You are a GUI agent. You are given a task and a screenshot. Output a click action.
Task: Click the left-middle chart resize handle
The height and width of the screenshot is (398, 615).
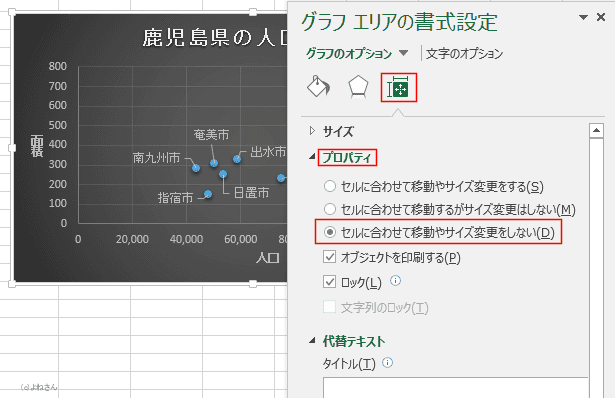12,148
